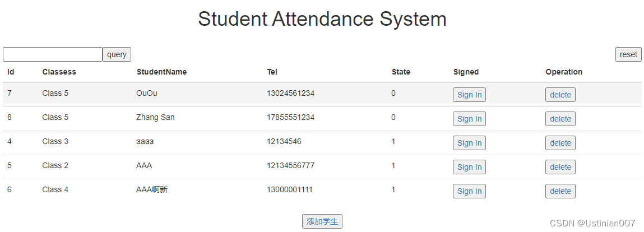The height and width of the screenshot is (232, 644).
Task: Delete student with Id 6
Action: point(560,191)
